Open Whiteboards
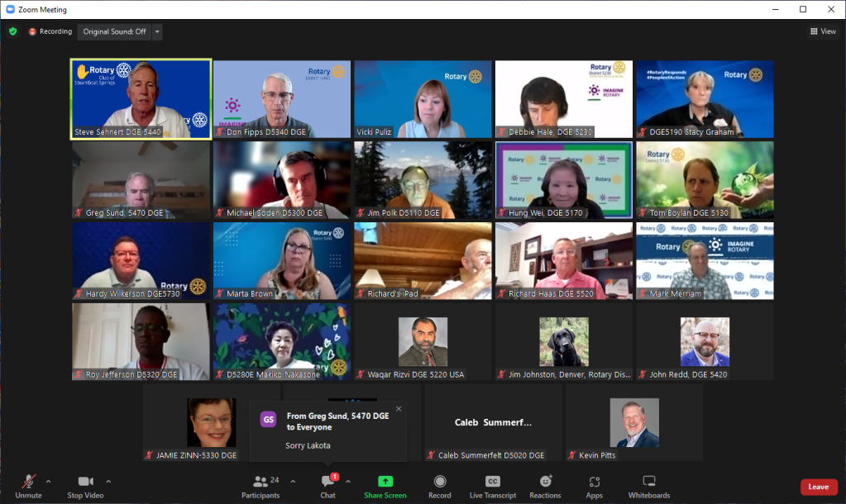This screenshot has height=504, width=846. point(648,485)
